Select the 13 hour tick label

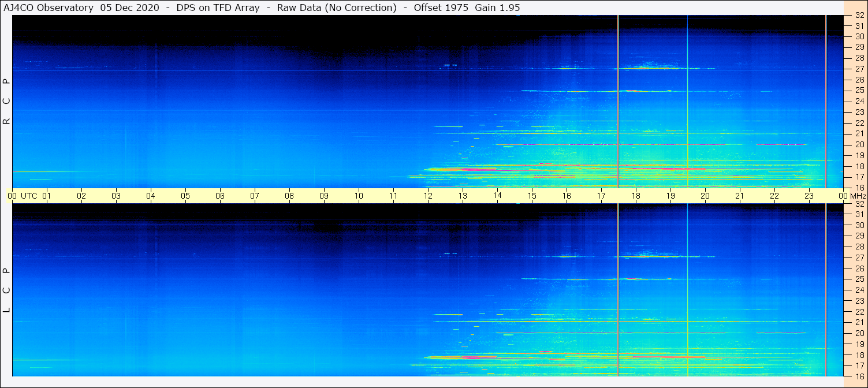pos(463,196)
